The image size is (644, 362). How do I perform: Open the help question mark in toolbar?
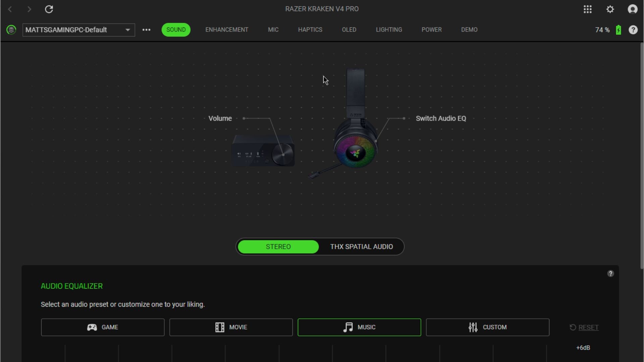coord(633,30)
